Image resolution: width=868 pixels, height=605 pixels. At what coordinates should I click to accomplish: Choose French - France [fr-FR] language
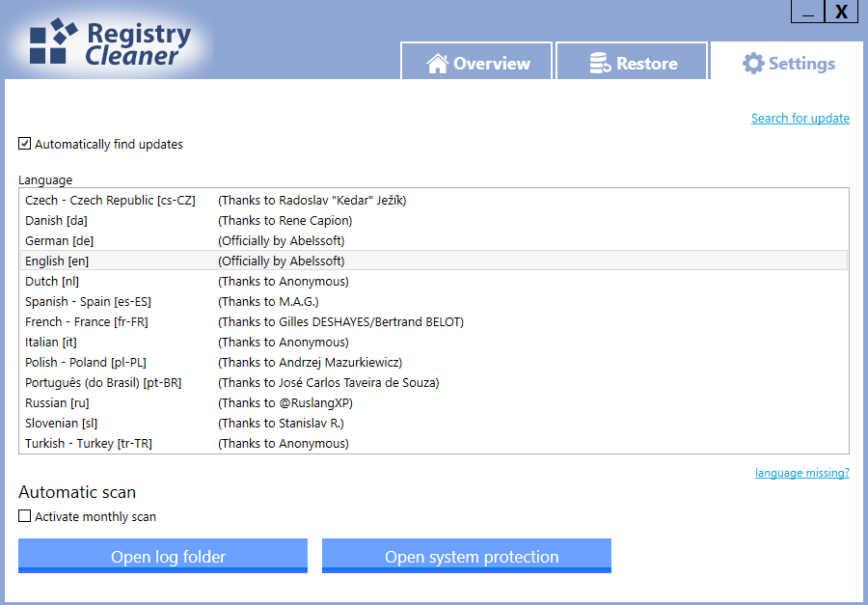coord(433,322)
